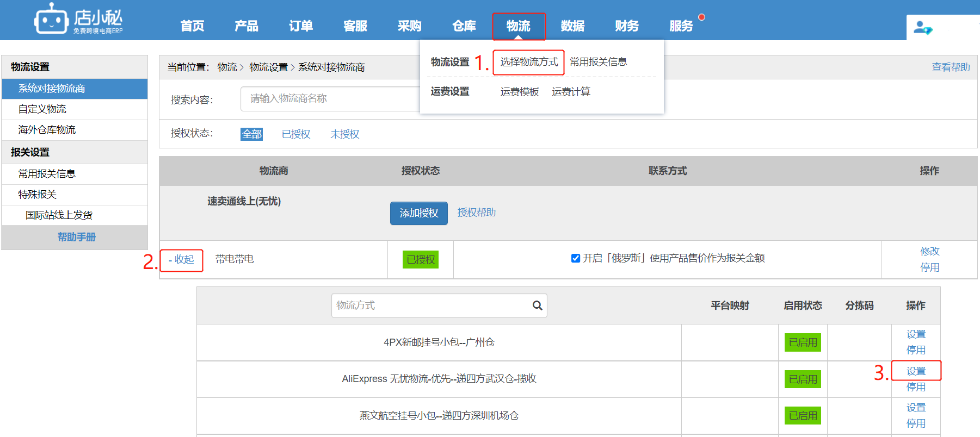This screenshot has width=980, height=437.
Task: Open the 客服 menu
Action: [355, 26]
